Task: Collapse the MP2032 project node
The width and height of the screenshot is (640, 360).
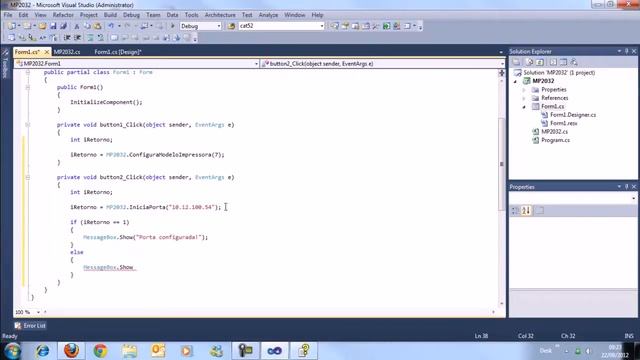Action: (x=516, y=81)
